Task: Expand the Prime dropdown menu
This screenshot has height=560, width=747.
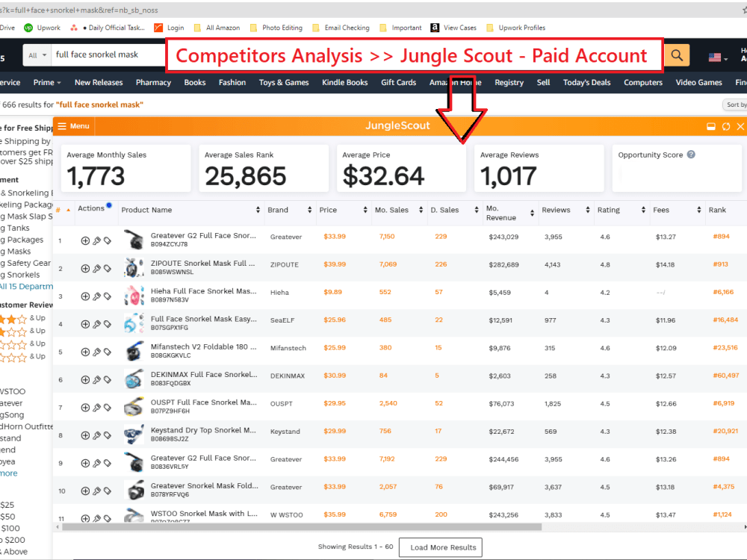Action: 47,82
